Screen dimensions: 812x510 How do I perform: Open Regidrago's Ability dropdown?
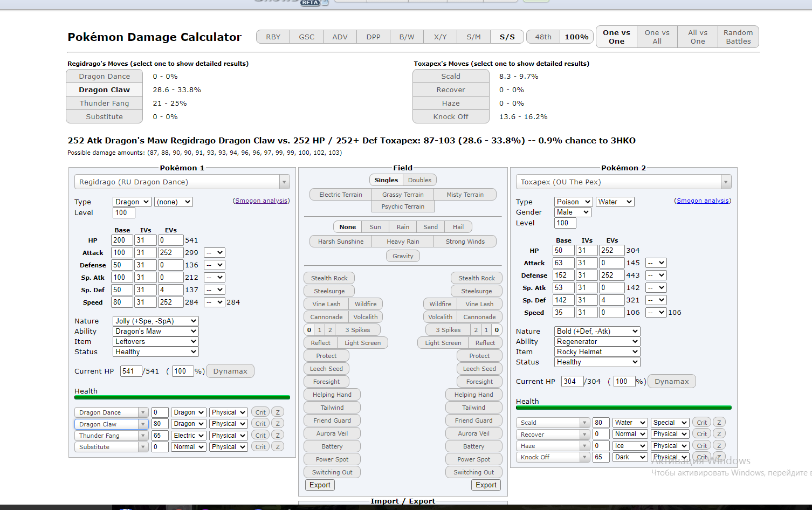(155, 331)
